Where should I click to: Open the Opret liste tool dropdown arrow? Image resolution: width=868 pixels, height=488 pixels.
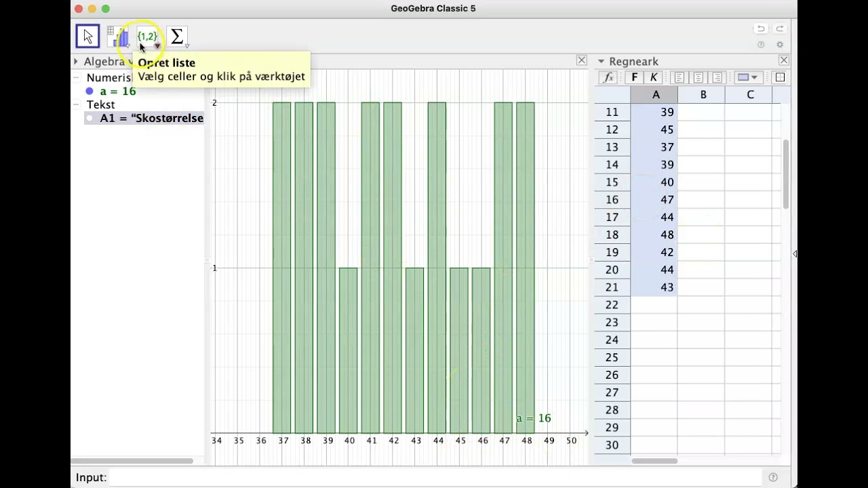pos(157,47)
